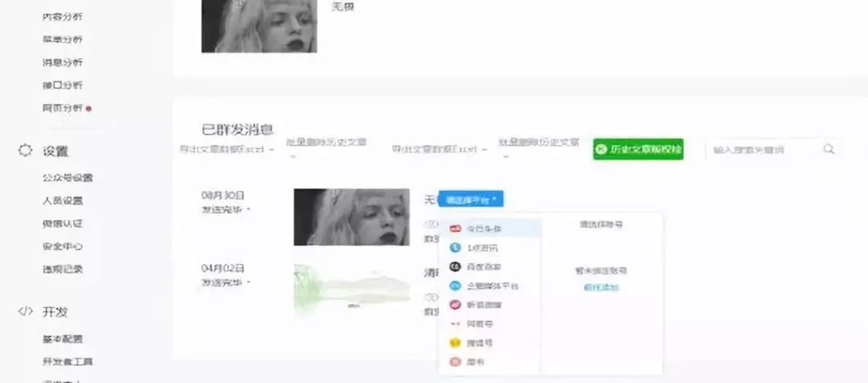Open the second 批量删除历史文章 dropdown
The width and height of the screenshot is (868, 383).
pos(538,142)
